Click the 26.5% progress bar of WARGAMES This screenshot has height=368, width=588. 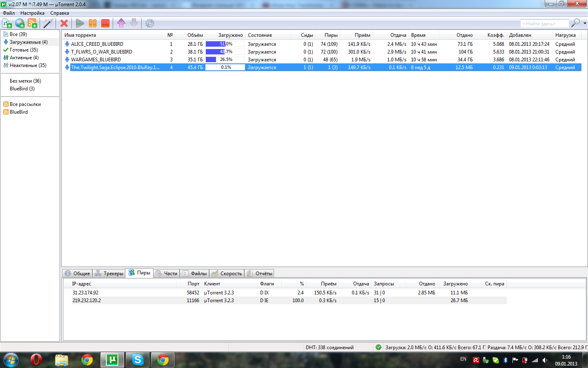click(x=225, y=60)
